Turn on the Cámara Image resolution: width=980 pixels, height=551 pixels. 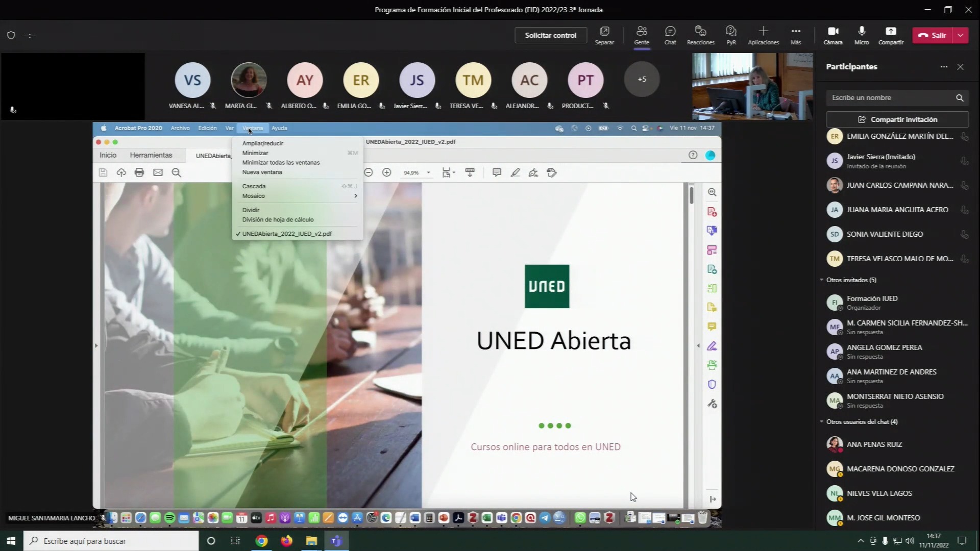click(833, 35)
